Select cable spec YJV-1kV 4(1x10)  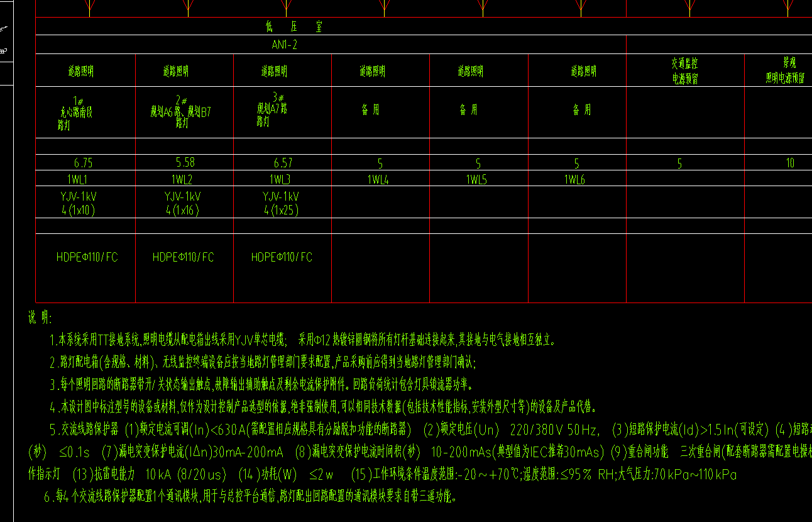point(79,203)
